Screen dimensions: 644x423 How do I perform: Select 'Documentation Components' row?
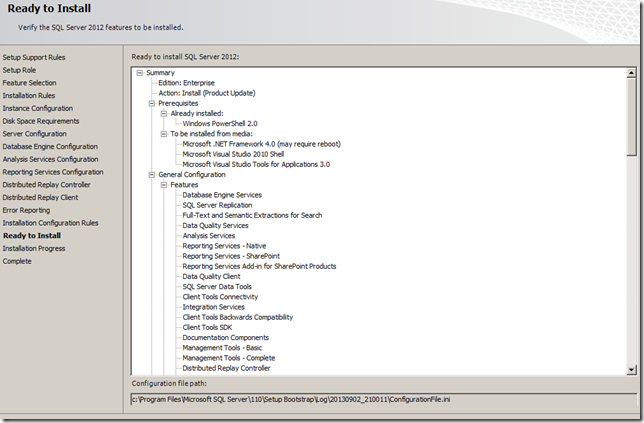225,338
